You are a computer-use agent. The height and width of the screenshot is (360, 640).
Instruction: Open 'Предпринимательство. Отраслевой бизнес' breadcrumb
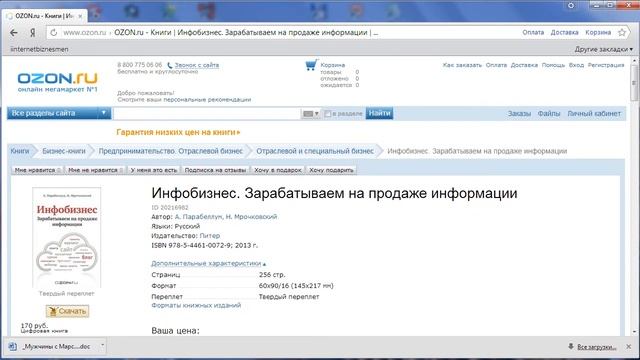(x=171, y=151)
